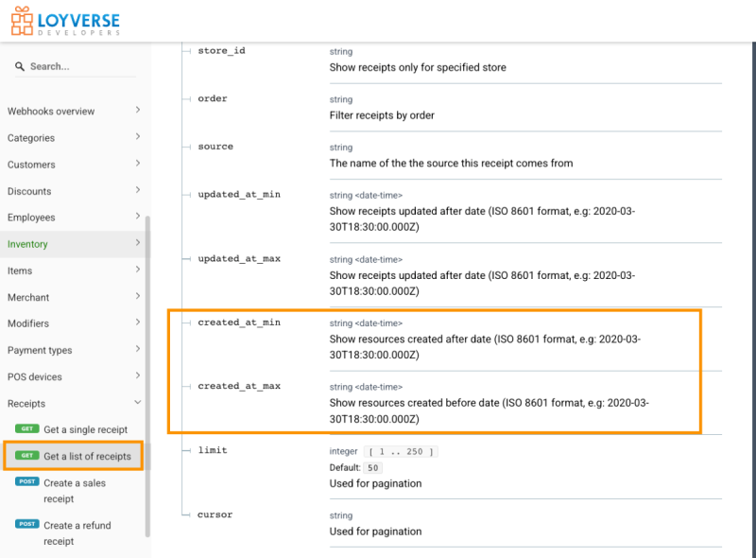Click GET badge beside Get a list of receipts

pyautogui.click(x=27, y=456)
